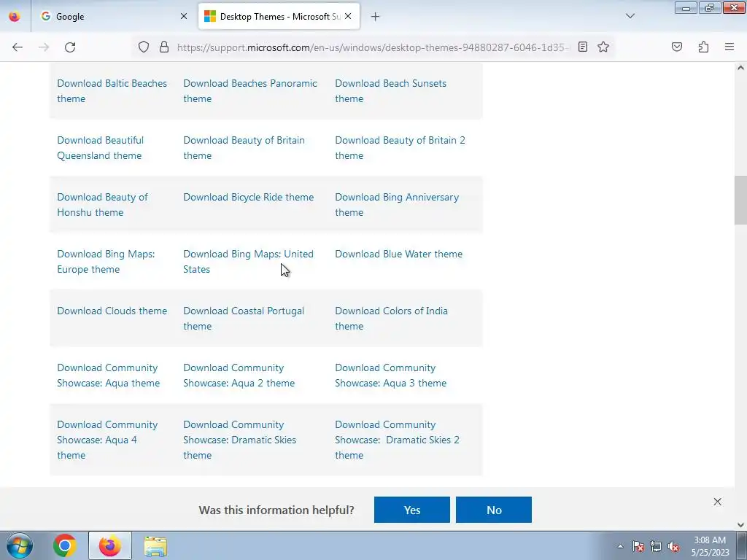
Task: Open the taskbar clock and date
Action: [710, 546]
